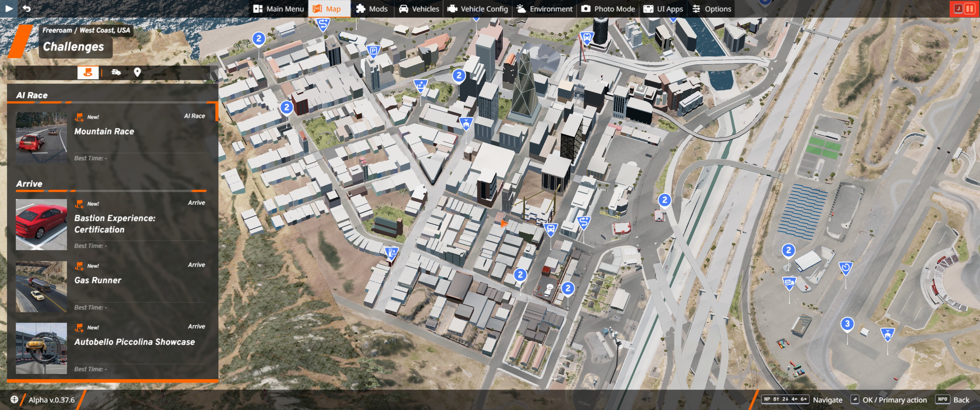Switch to the delivery vehicle filter icon
Viewport: 980px width, 410px height.
[x=116, y=72]
